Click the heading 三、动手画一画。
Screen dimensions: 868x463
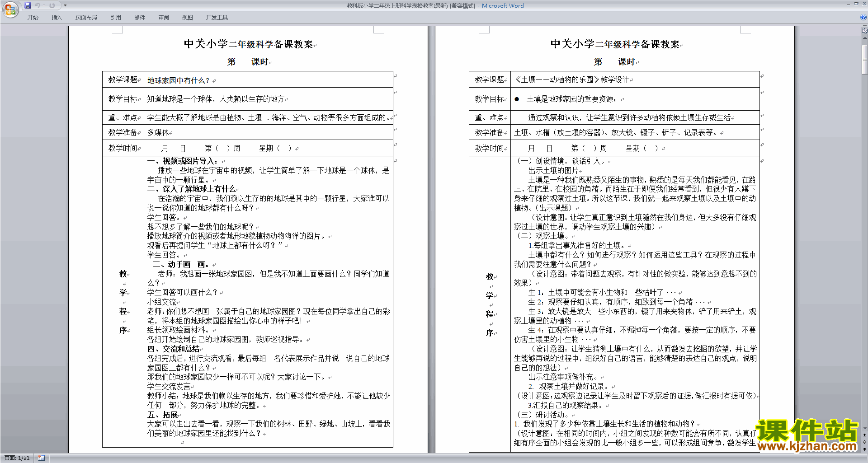pos(181,264)
